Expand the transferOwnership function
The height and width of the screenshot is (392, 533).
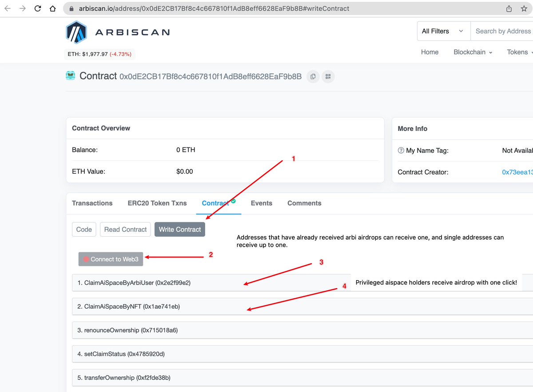302,378
